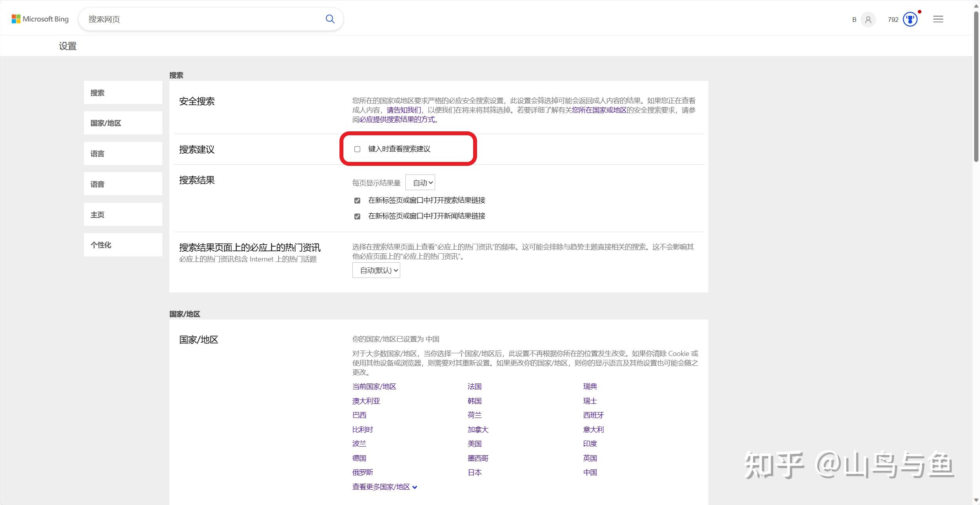Click the search magnifier icon

click(x=330, y=19)
